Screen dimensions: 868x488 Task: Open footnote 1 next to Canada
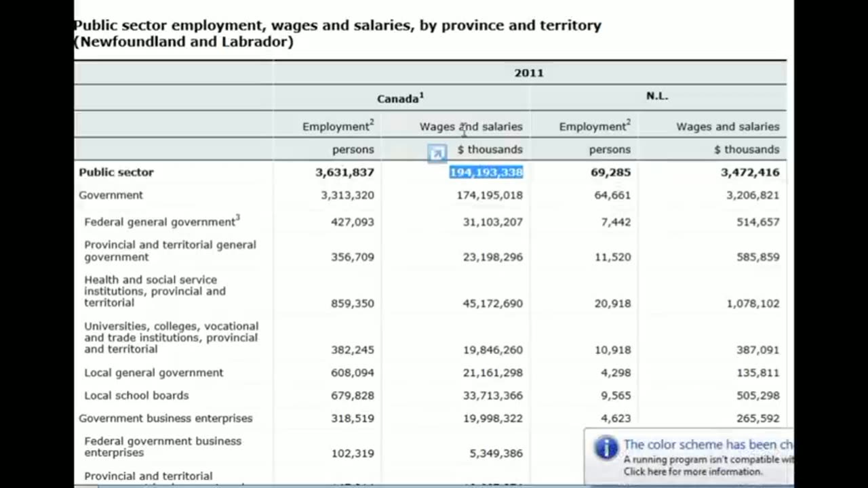pyautogui.click(x=421, y=96)
